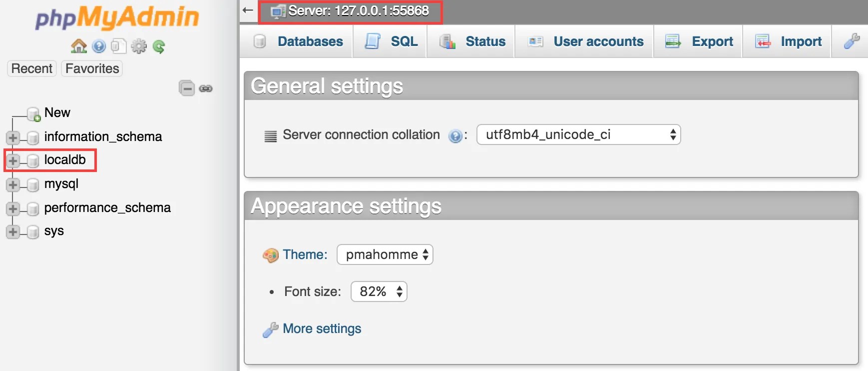The width and height of the screenshot is (868, 371).
Task: Click the wrench icon in top tab bar
Action: (852, 41)
